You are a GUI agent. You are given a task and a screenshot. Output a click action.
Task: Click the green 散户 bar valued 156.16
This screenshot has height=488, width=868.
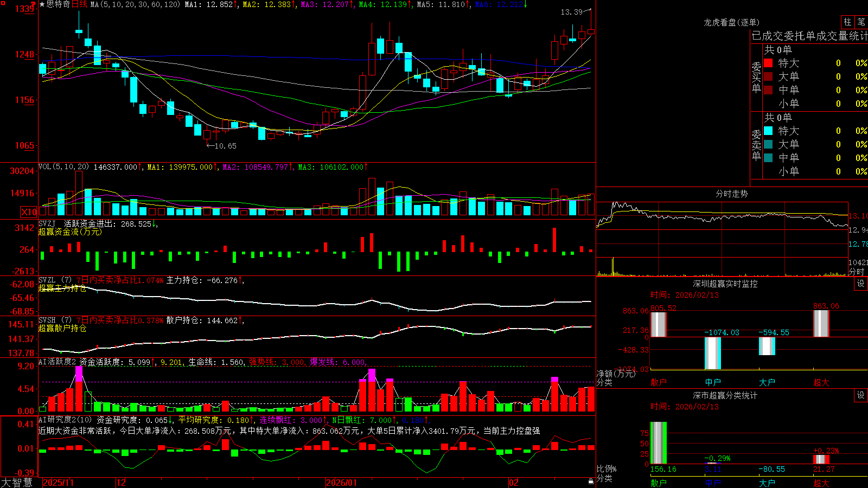(658, 443)
